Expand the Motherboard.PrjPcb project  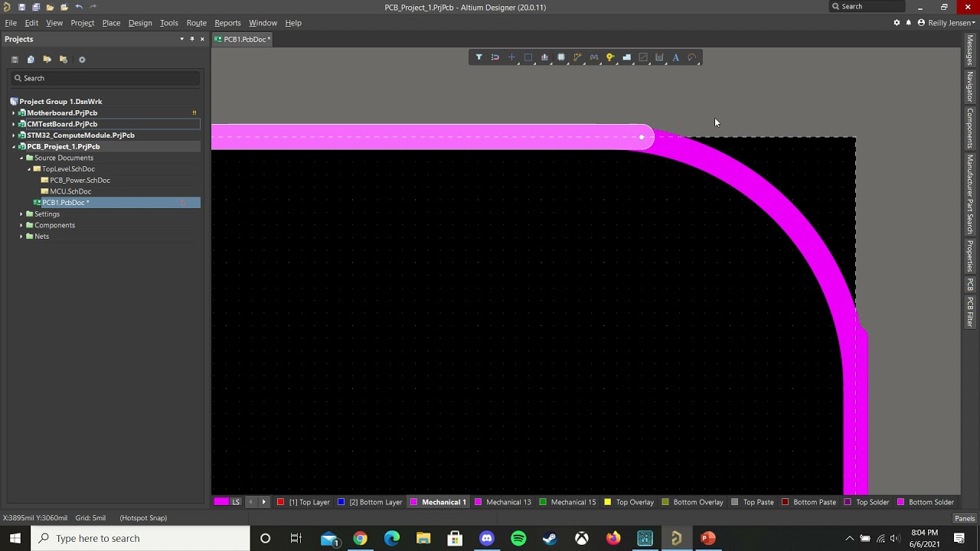(x=13, y=113)
